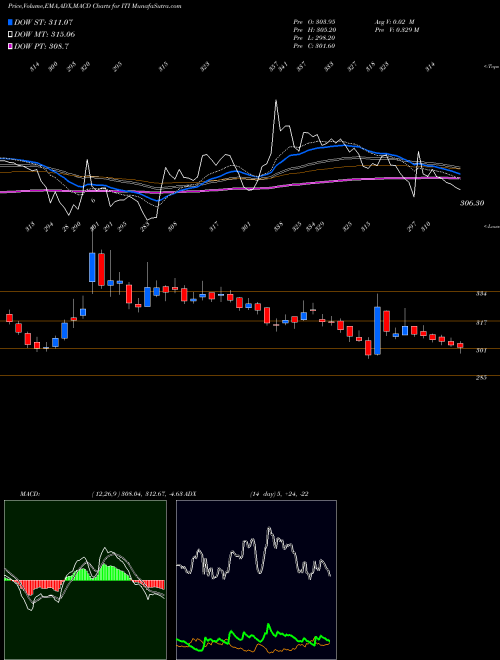Click the 'MACD:' indicator label
The width and height of the screenshot is (500, 660).
point(30,494)
